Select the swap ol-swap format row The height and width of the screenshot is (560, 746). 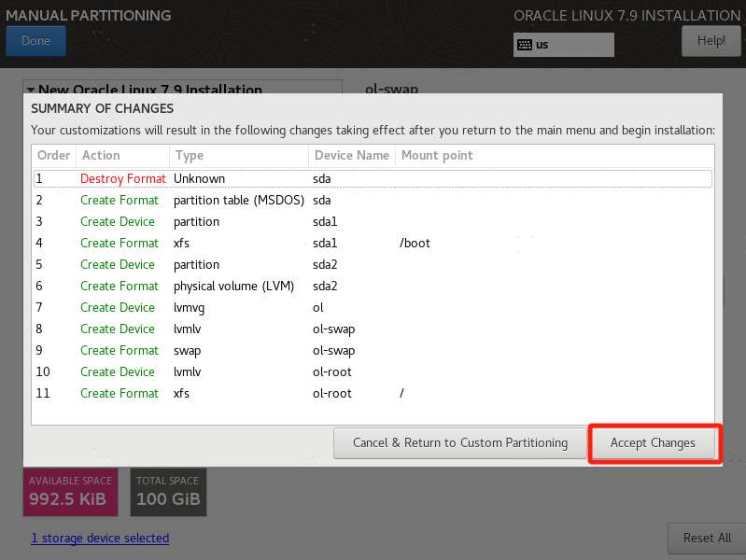coord(372,350)
